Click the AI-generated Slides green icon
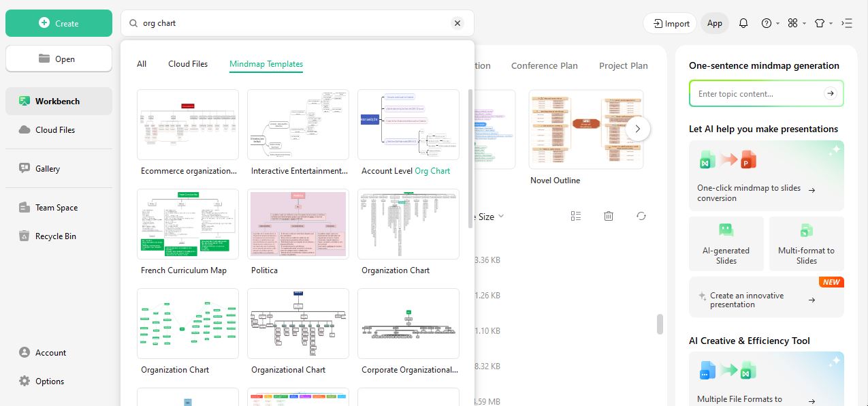868x406 pixels. (x=726, y=230)
